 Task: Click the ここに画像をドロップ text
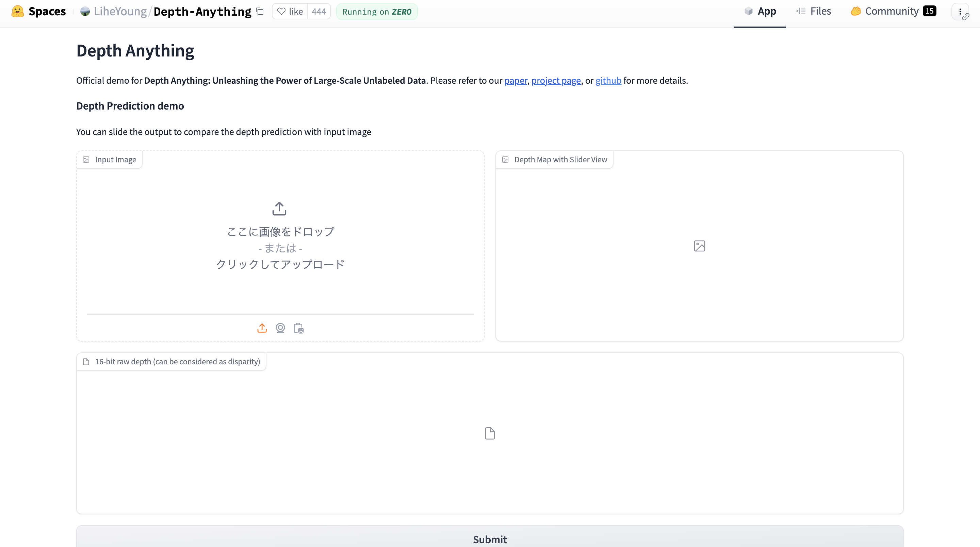pos(280,231)
